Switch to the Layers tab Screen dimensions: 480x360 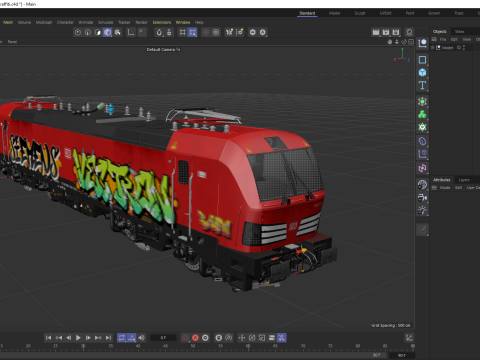pyautogui.click(x=464, y=180)
